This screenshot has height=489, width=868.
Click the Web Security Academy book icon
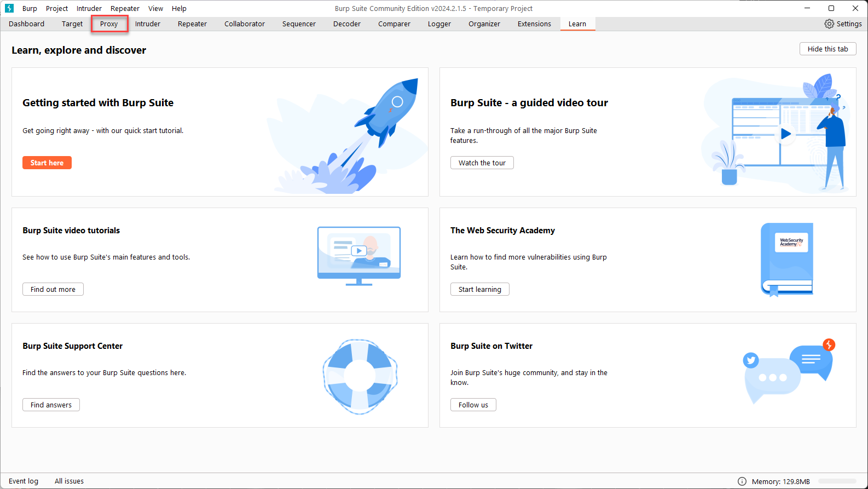coord(787,258)
